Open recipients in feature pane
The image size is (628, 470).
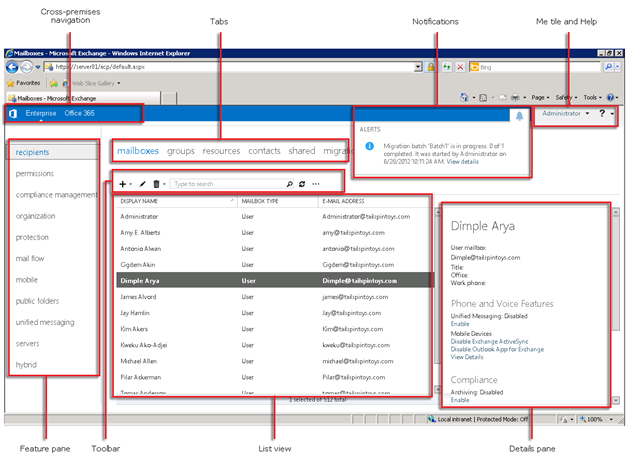[x=32, y=152]
